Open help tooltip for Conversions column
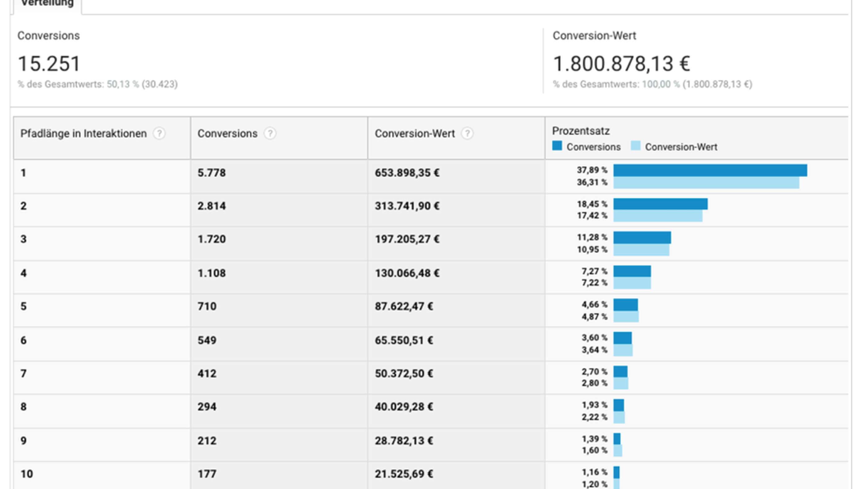 (x=270, y=133)
